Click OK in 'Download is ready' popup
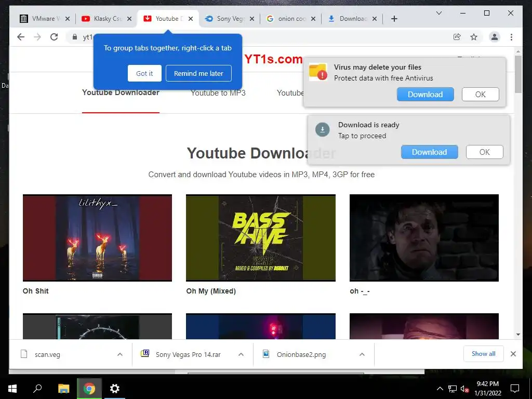532x399 pixels. tap(484, 152)
